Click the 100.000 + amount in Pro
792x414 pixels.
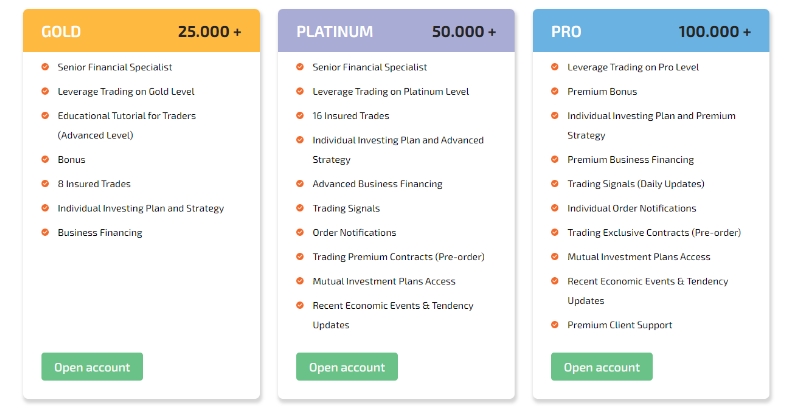tap(714, 32)
